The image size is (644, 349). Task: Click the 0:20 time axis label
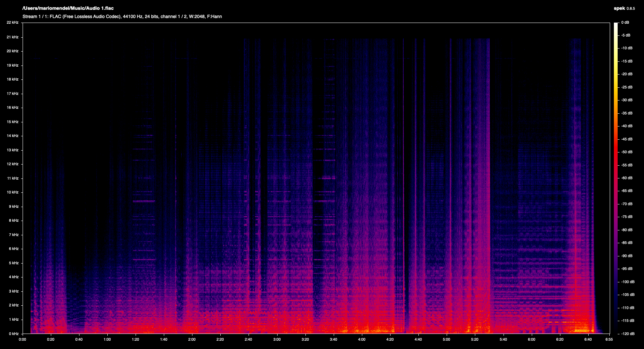point(51,340)
